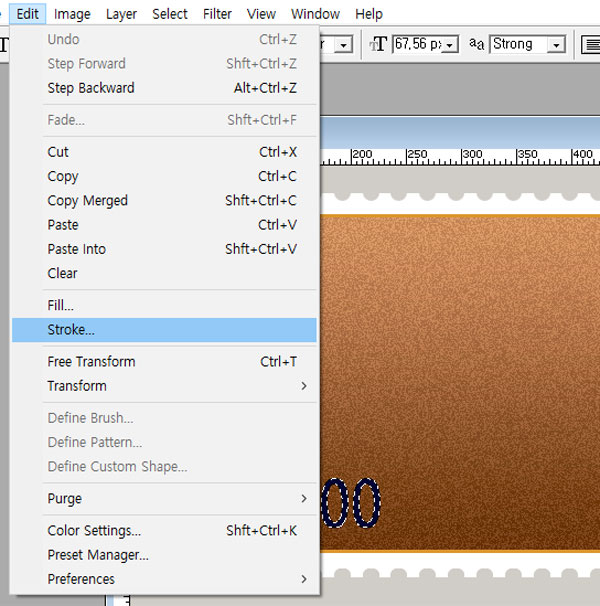The image size is (600, 606).
Task: Choose Clear in the Edit menu
Action: (x=164, y=274)
